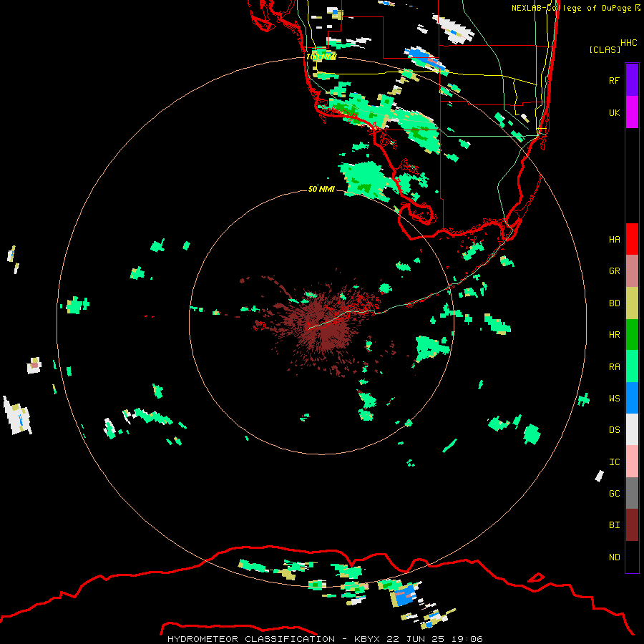Screen dimensions: 644x644
Task: Click the GC gray legend swatch
Action: pyautogui.click(x=632, y=493)
